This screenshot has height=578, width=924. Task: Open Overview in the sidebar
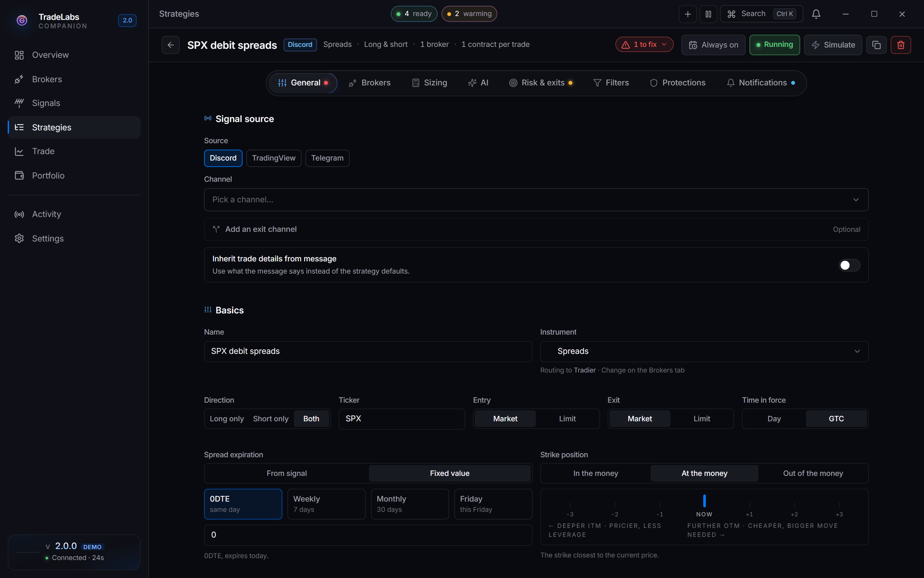(74, 55)
